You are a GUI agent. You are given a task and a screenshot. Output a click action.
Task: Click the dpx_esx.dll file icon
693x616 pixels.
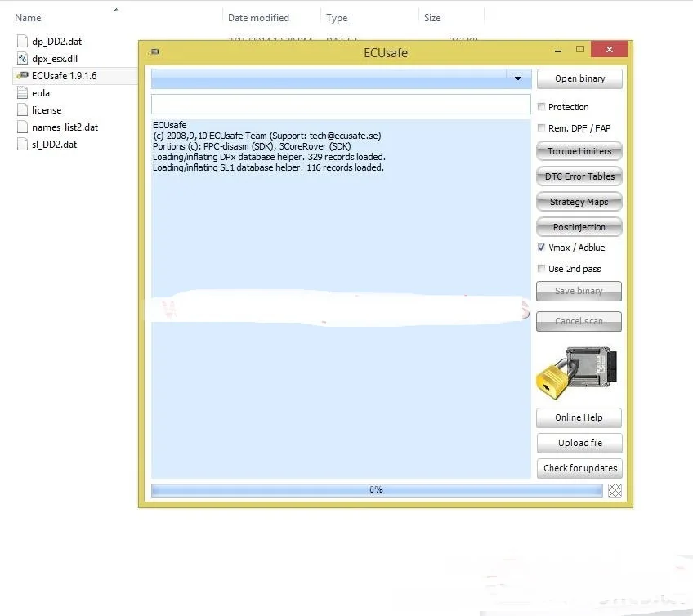pos(22,58)
